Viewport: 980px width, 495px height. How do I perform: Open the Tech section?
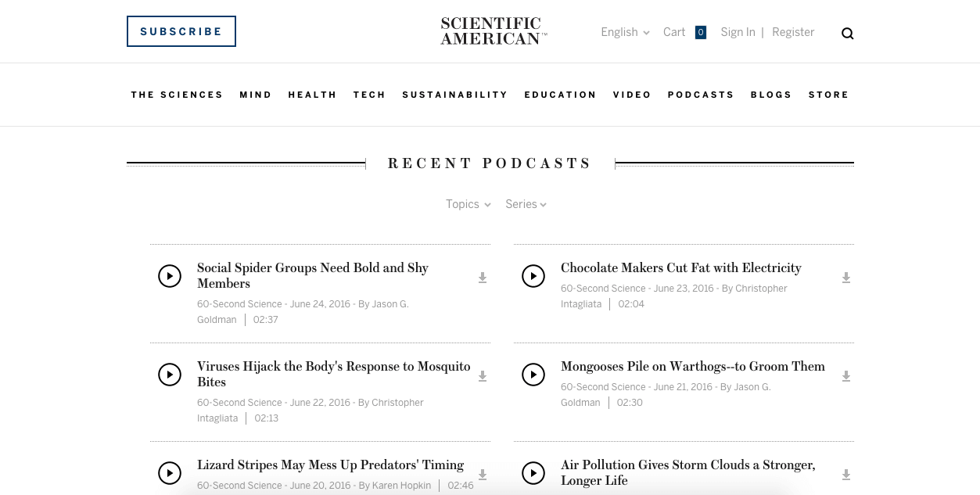[x=369, y=95]
